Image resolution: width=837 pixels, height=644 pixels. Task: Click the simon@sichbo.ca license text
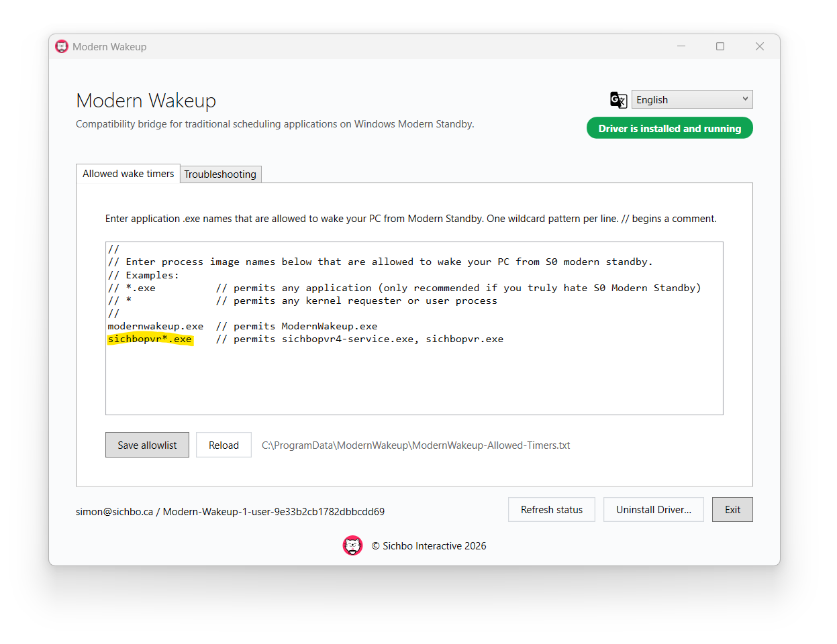click(230, 511)
